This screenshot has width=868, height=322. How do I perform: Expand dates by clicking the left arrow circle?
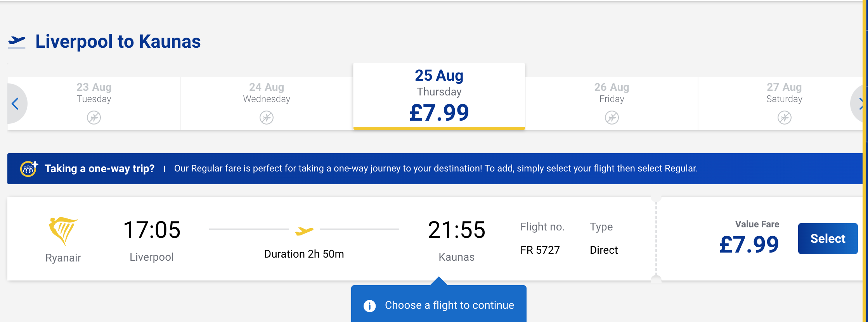tap(15, 104)
